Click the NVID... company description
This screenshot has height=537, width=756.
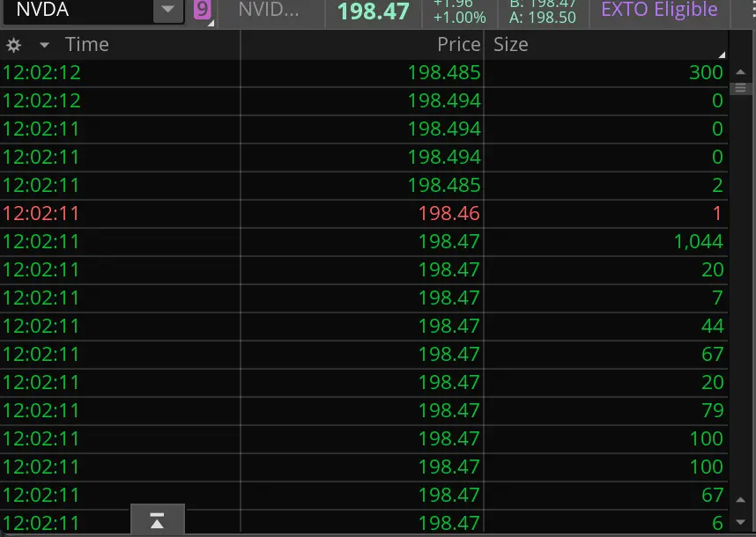(x=269, y=10)
